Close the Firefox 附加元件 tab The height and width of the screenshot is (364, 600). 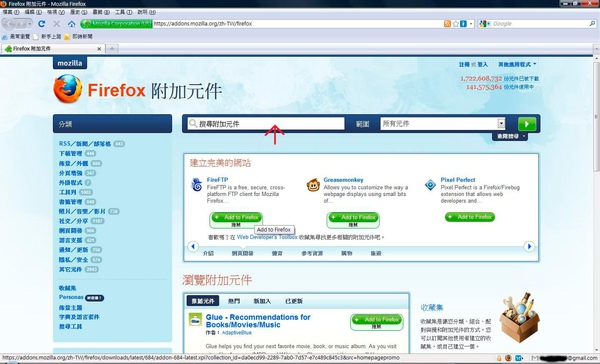(99, 49)
